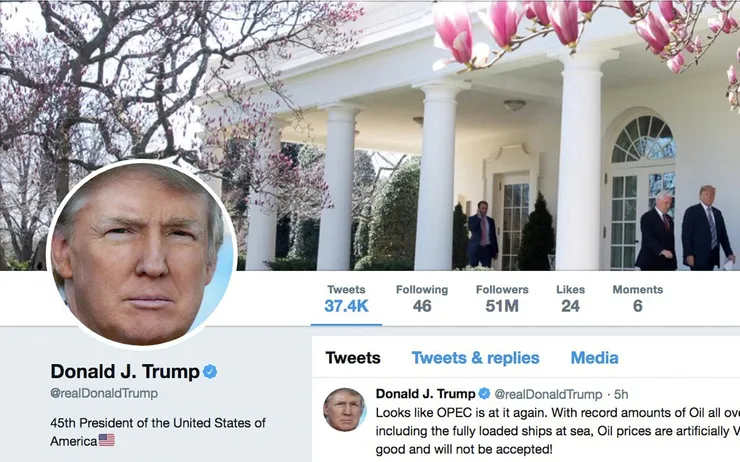Viewport: 740px width, 462px height.
Task: Click the verified badge in the tweet header
Action: (x=484, y=393)
